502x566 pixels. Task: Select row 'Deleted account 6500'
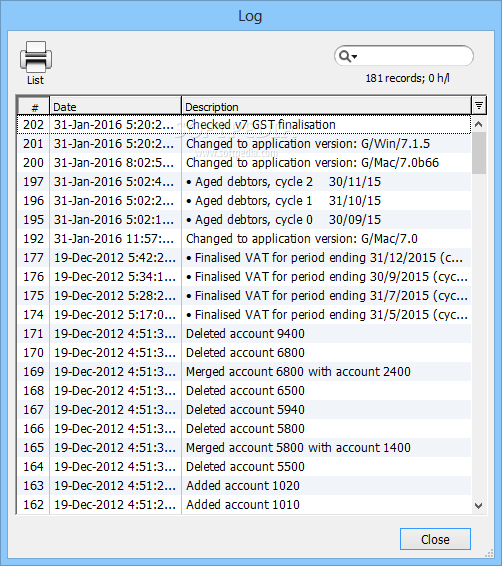[x=244, y=391]
